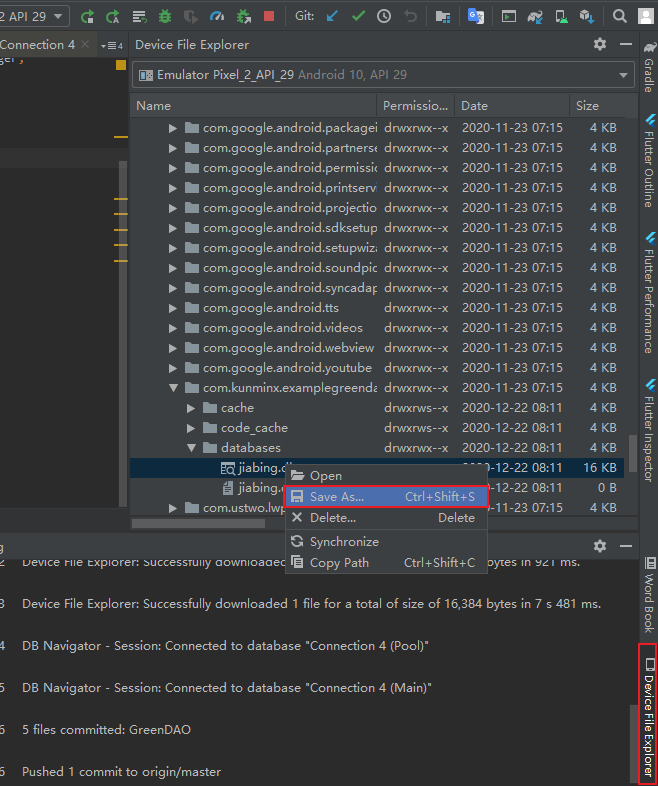Open Project Structure folder icon

(443, 17)
